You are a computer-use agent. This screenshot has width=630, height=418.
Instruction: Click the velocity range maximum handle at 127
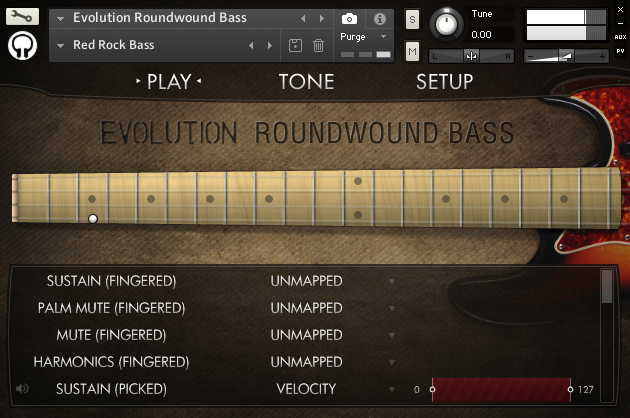[571, 389]
